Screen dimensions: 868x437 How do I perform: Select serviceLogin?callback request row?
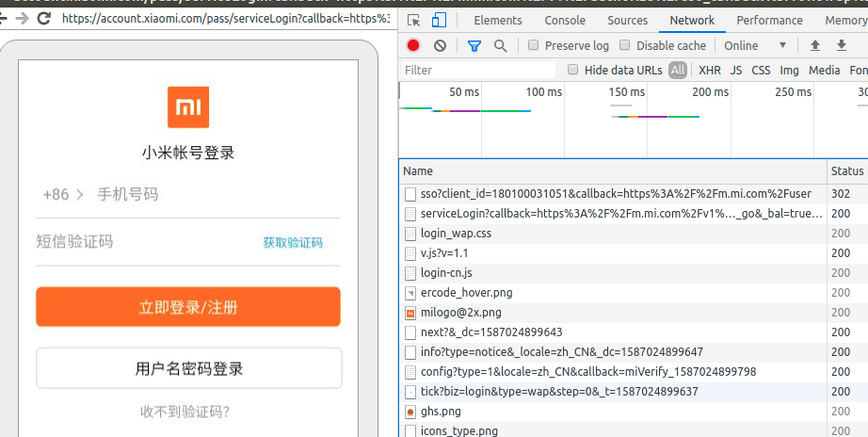coord(634,214)
